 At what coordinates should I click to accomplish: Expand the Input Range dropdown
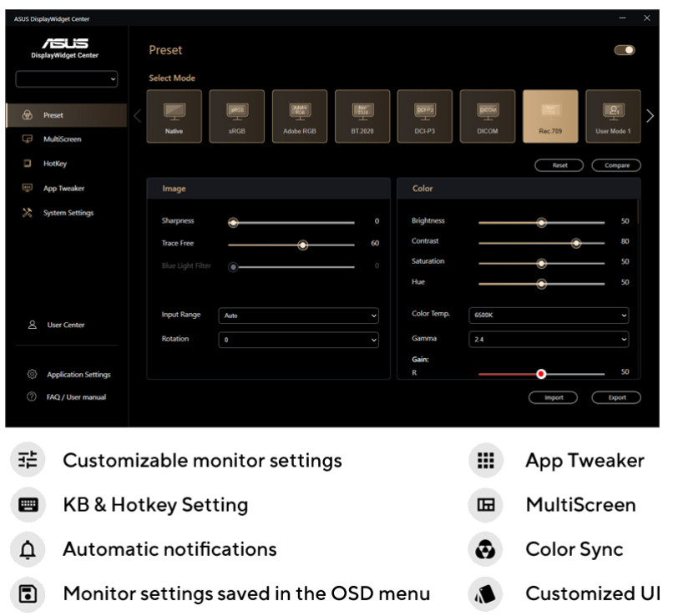pyautogui.click(x=298, y=316)
